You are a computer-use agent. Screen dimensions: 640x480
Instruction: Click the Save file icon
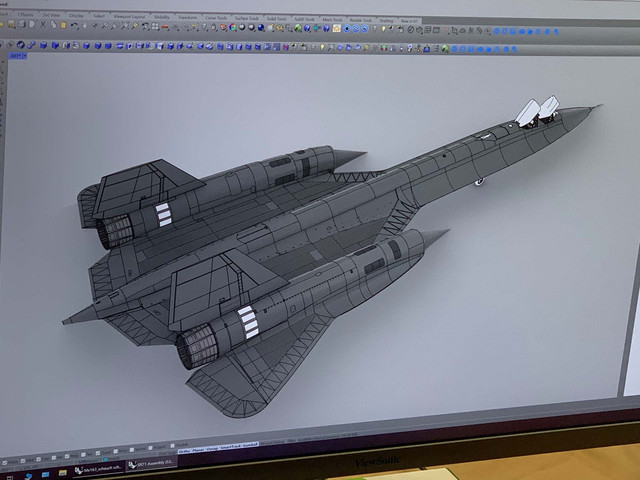pyautogui.click(x=11, y=24)
